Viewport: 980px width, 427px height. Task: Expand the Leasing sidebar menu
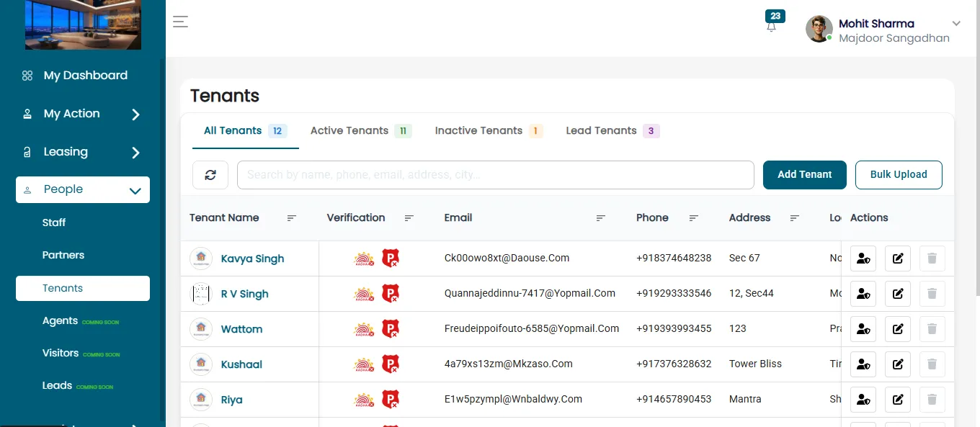[83, 152]
